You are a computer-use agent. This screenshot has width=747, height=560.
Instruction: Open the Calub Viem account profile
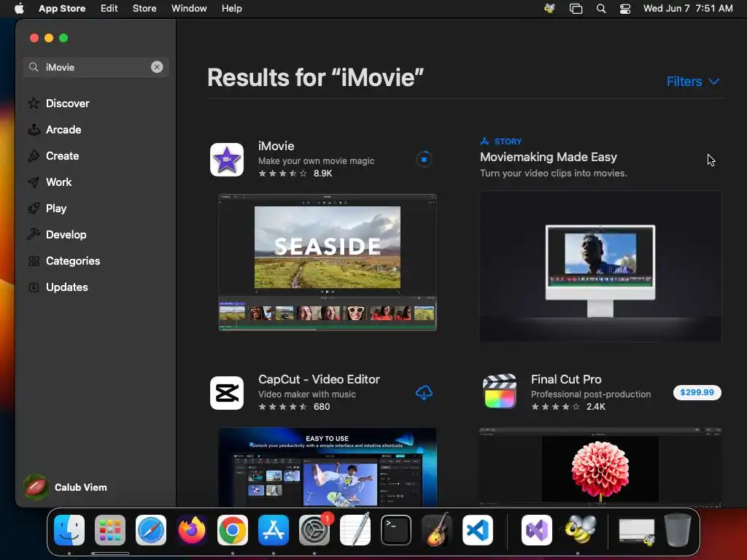point(65,487)
